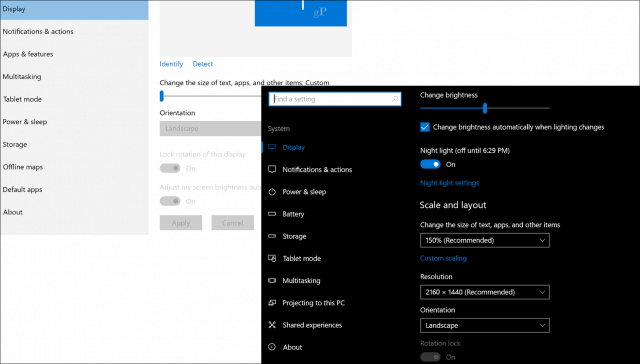Open Tablet mode label in dark sidebar
The image size is (640, 364).
tap(302, 258)
